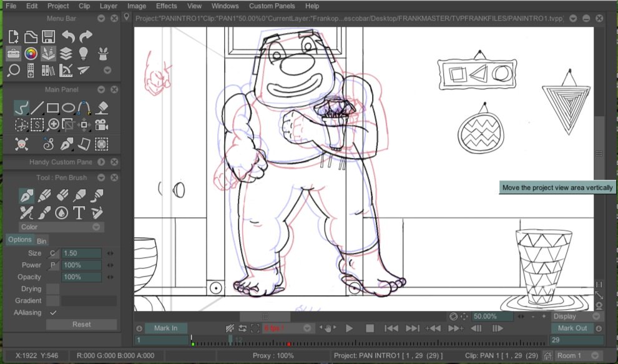The width and height of the screenshot is (618, 364).
Task: Select the crop tool
Action: (x=68, y=125)
